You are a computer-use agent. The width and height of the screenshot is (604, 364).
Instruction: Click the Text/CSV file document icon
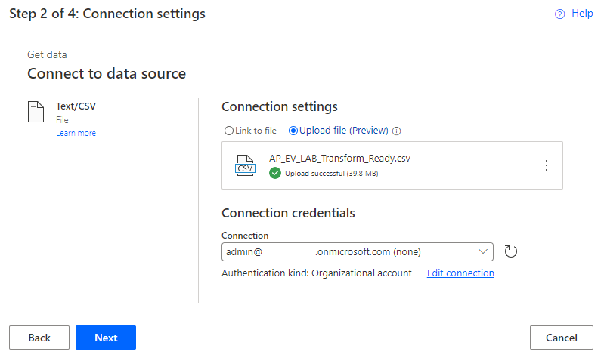click(x=36, y=113)
